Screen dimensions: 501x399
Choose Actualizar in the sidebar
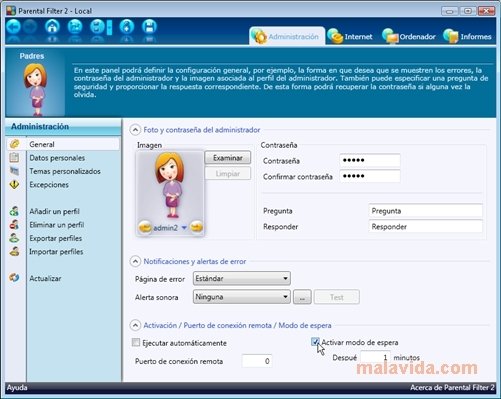point(45,278)
